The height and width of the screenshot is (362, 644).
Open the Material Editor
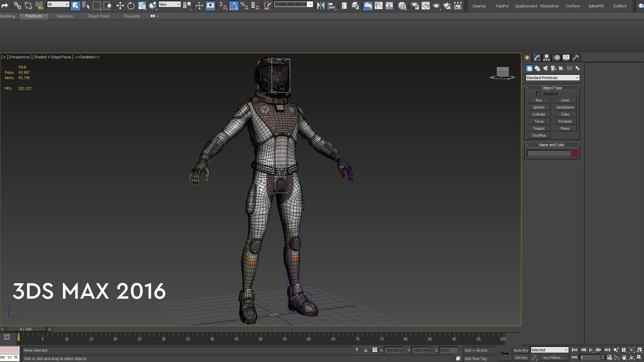coord(402,5)
